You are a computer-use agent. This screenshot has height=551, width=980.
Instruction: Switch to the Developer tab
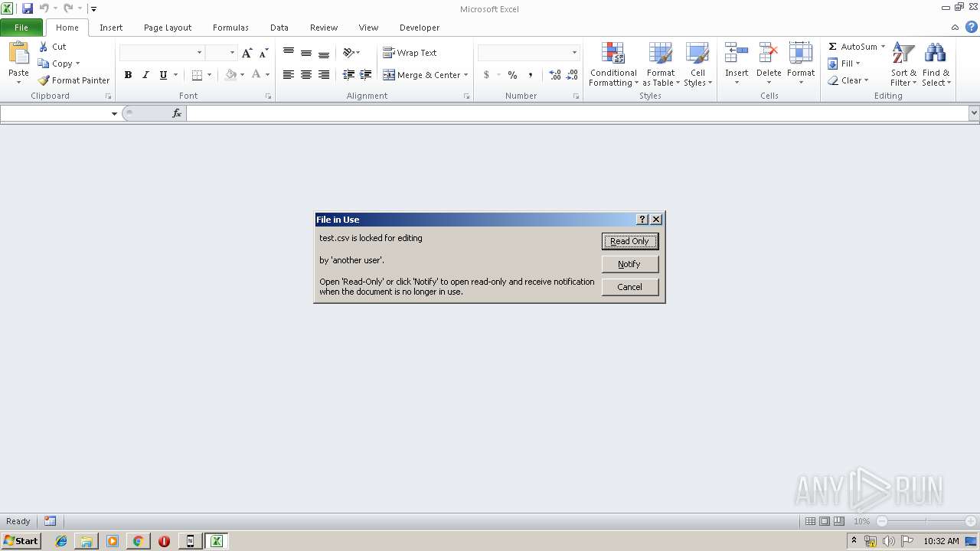[420, 28]
